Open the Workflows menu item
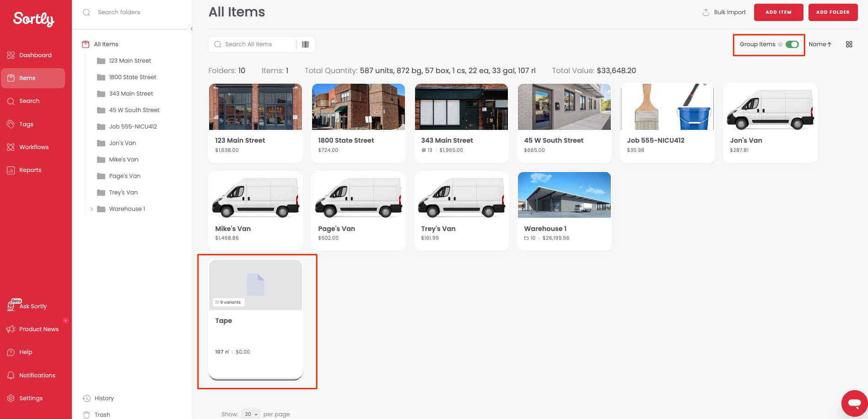The height and width of the screenshot is (419, 868). click(33, 147)
